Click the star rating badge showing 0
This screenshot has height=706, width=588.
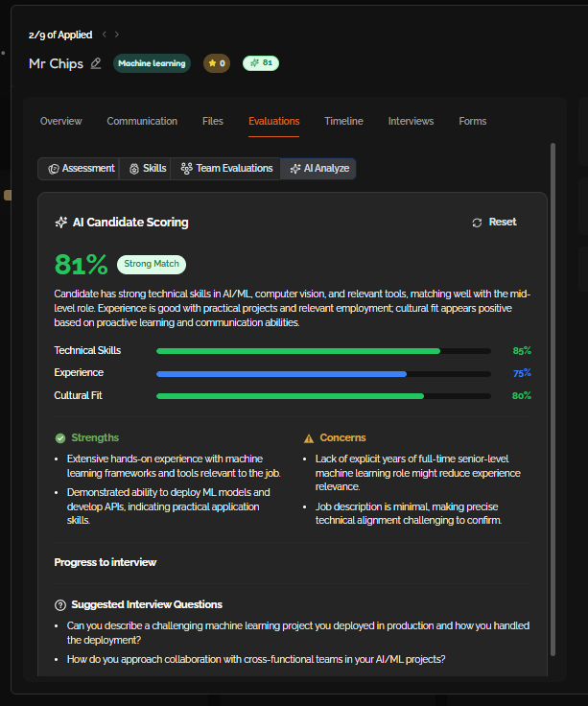click(217, 63)
